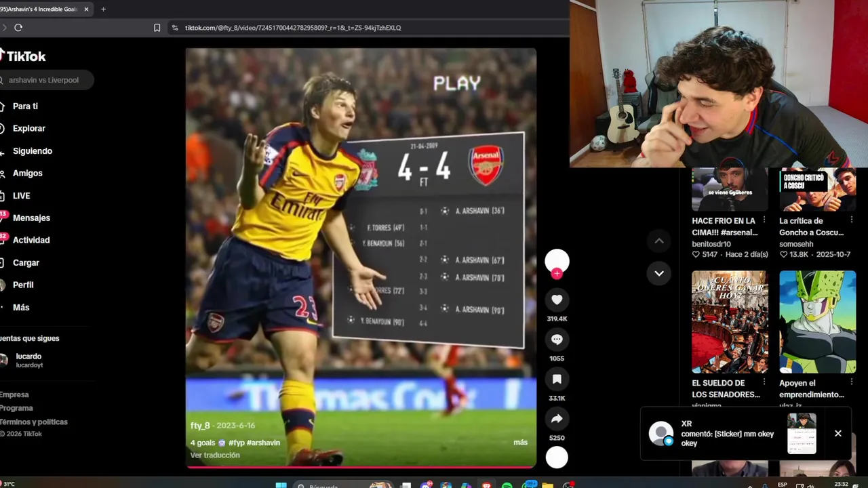The width and height of the screenshot is (868, 488).
Task: Share the video using arrow icon
Action: click(557, 419)
